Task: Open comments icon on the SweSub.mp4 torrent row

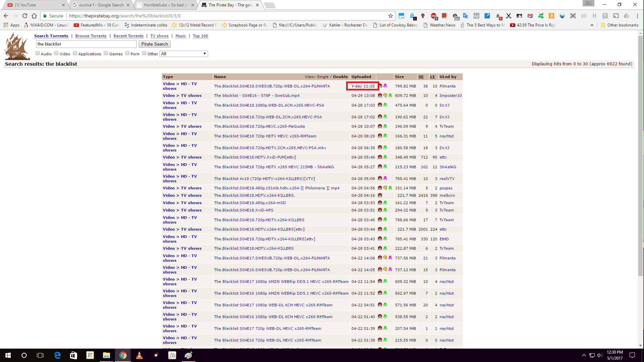Action: (385, 96)
